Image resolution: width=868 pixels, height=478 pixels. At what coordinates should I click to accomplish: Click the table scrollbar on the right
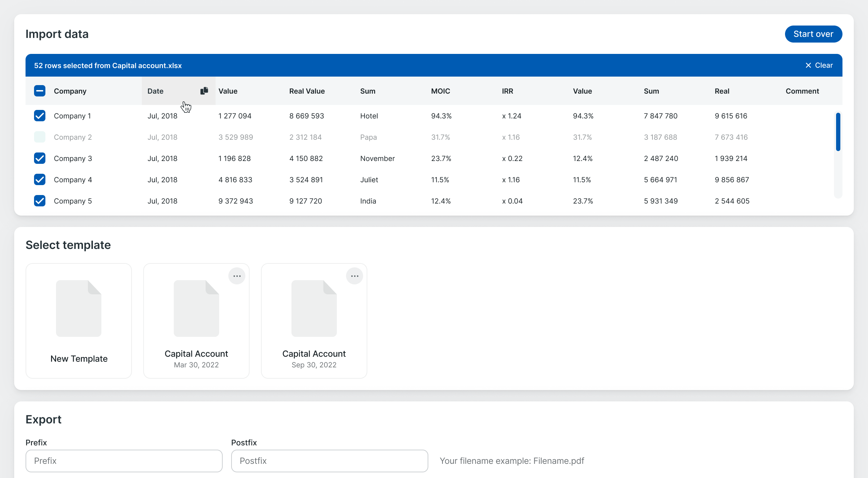839,132
